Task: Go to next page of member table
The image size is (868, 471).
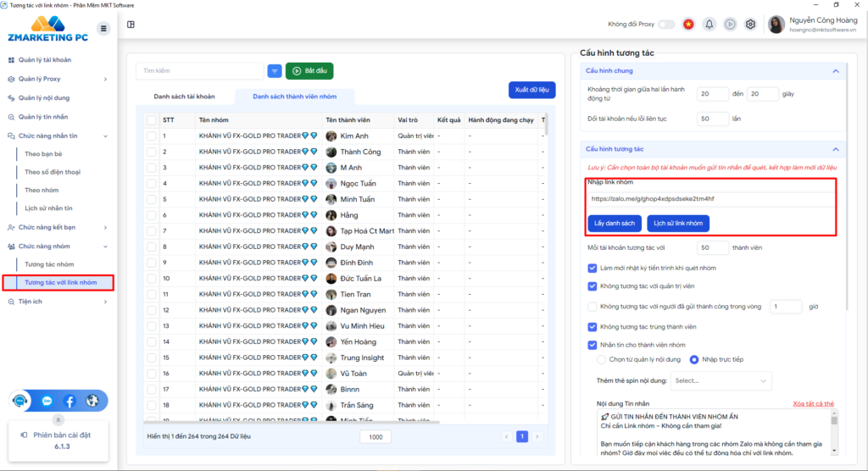Action: click(537, 436)
